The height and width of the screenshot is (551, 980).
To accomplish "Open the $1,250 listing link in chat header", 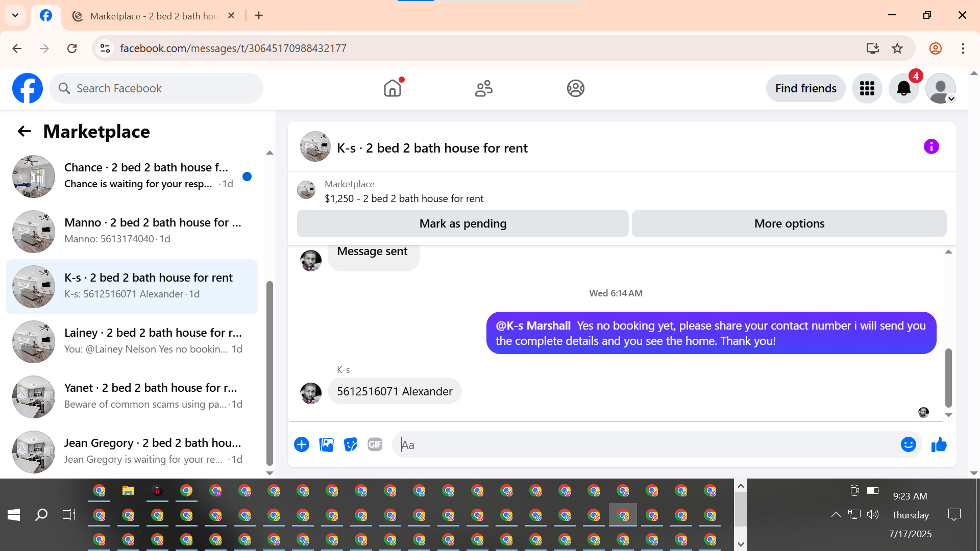I will point(404,198).
